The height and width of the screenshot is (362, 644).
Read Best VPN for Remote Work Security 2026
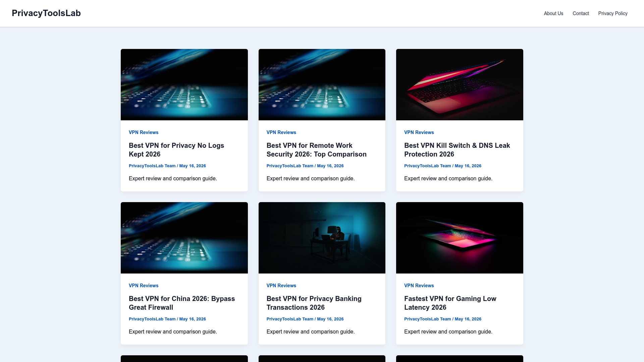[x=316, y=150]
